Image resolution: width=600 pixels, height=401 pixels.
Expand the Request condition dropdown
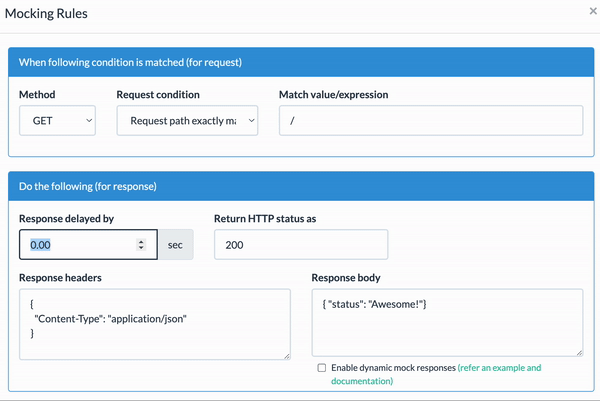[x=187, y=121]
